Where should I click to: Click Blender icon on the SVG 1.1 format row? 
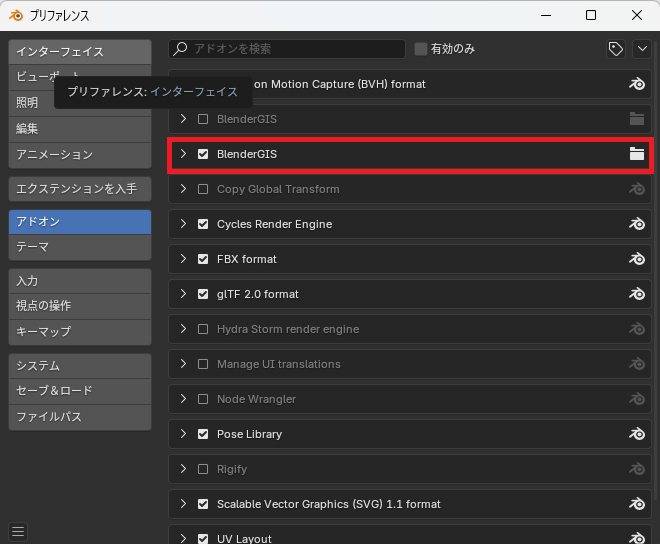[x=637, y=504]
